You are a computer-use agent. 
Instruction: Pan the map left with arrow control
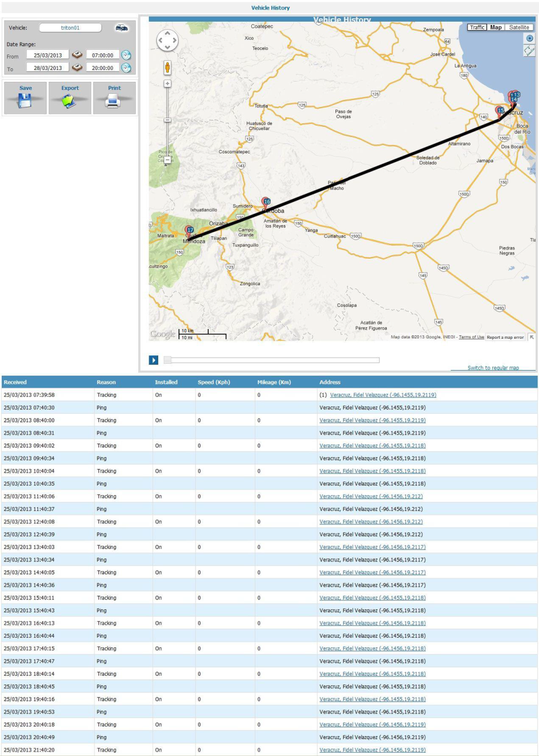point(160,40)
